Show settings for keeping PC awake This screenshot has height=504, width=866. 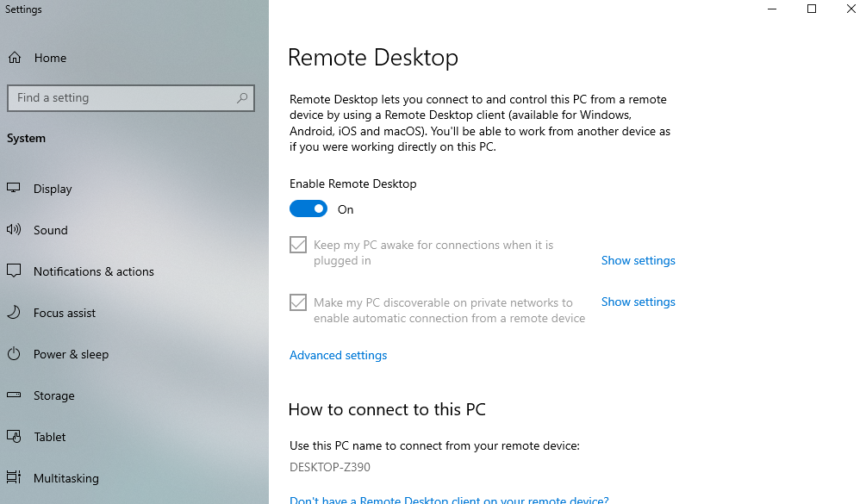[638, 260]
